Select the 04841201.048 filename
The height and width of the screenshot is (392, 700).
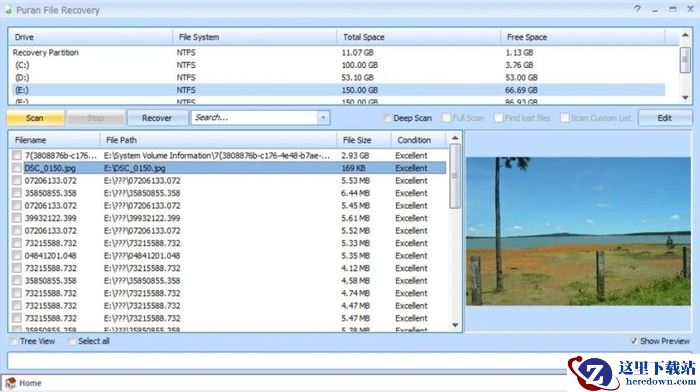(x=50, y=255)
